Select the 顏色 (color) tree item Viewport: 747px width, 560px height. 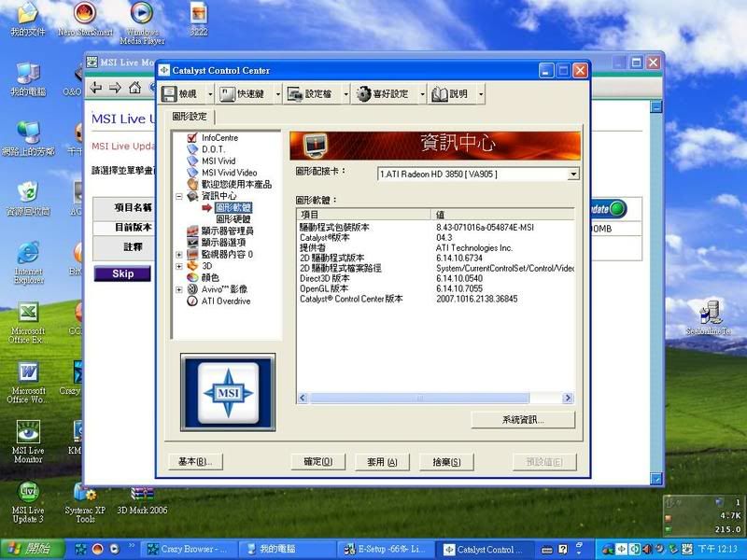(210, 277)
